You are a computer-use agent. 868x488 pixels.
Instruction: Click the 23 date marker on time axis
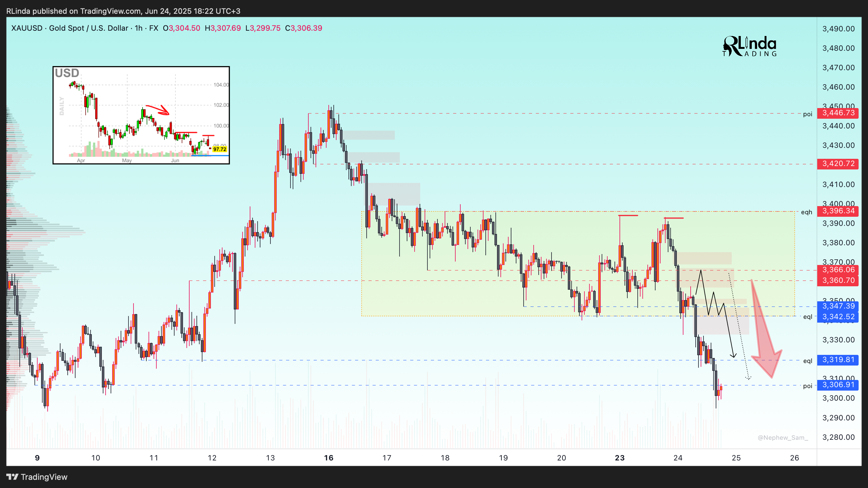(620, 458)
